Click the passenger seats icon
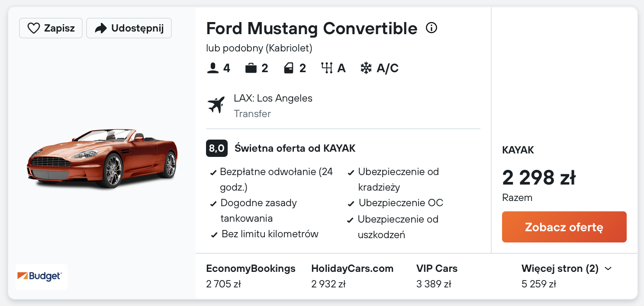Viewport: 644px width, 306px height. click(x=213, y=68)
